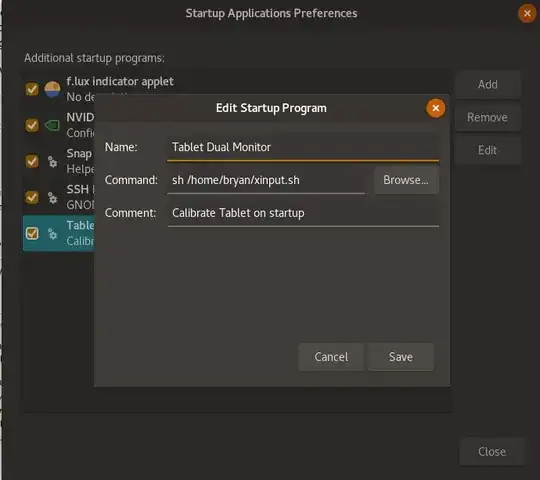This screenshot has width=540, height=480.
Task: Click the Edit button in preferences window
Action: [x=488, y=150]
